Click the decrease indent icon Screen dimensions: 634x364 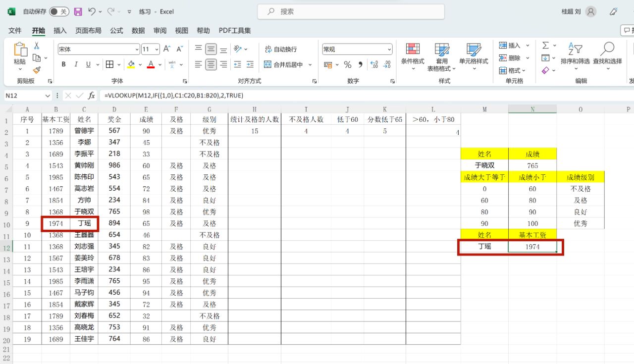point(237,64)
